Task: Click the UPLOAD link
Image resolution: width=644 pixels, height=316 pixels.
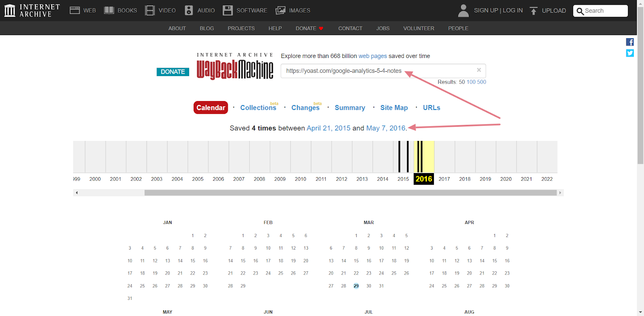Action: [554, 11]
